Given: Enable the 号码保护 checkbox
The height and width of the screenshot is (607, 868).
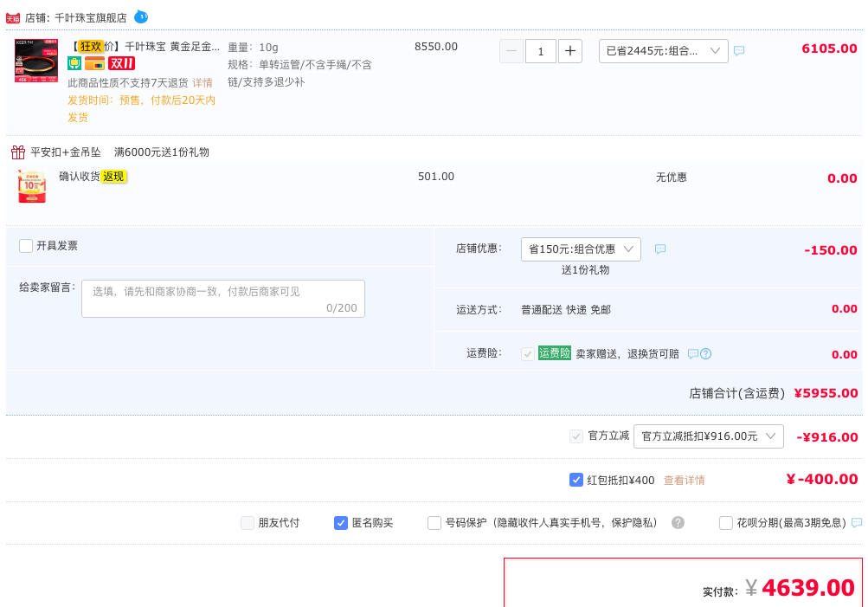Looking at the screenshot, I should (434, 523).
